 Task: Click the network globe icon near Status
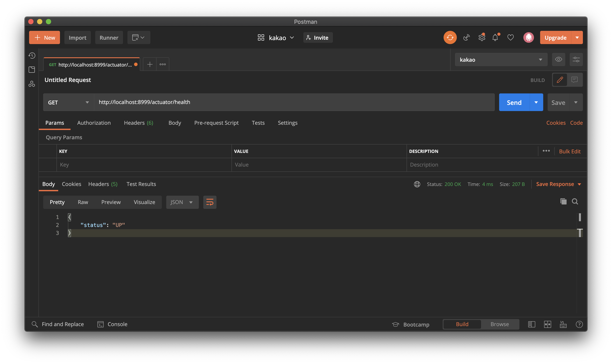(417, 184)
